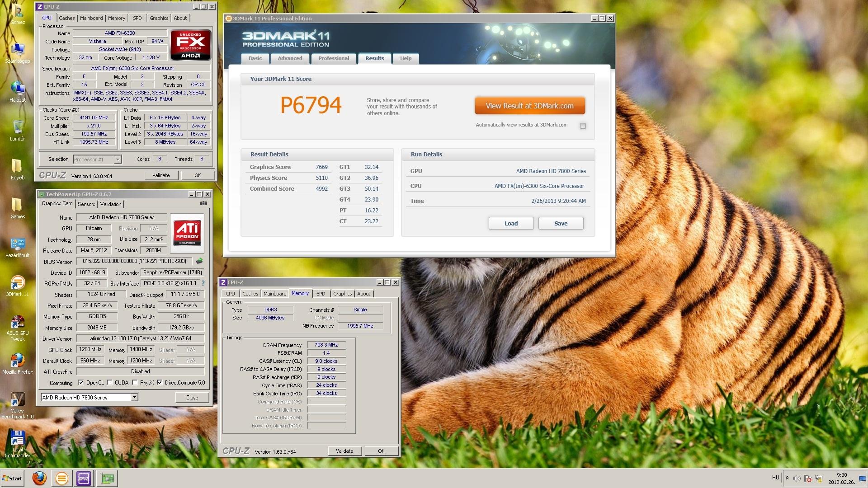868x488 pixels.
Task: Click the GPU Name field in GPU-Z
Action: [122, 217]
